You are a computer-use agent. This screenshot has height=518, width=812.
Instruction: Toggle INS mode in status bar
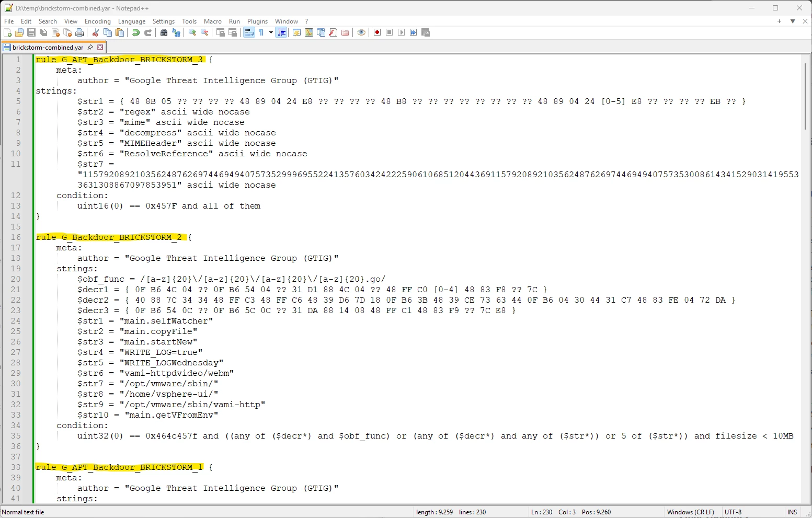792,512
